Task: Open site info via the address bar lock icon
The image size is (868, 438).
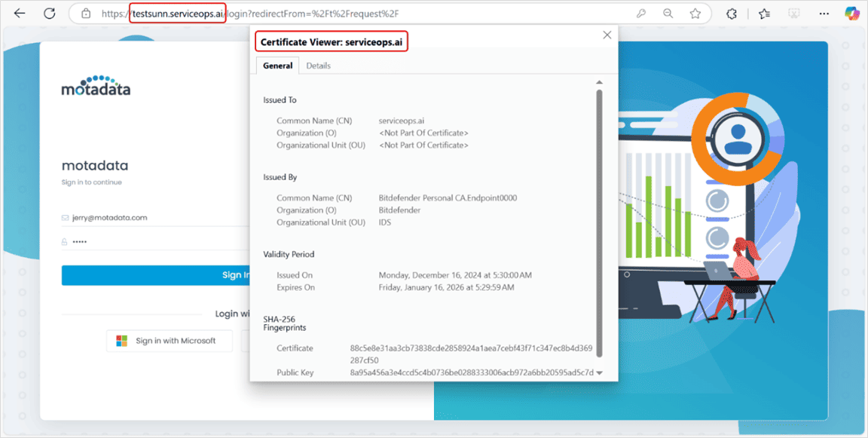Action: (x=86, y=14)
